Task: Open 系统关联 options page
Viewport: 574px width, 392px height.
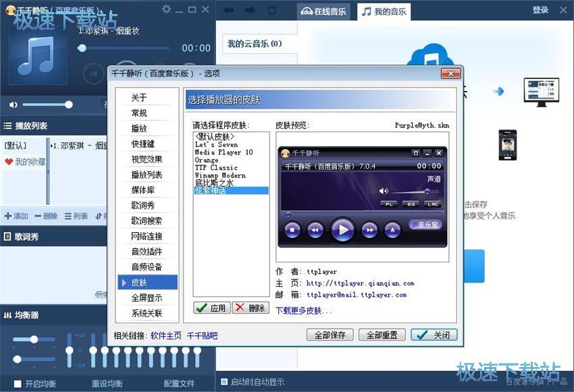Action: pyautogui.click(x=147, y=313)
